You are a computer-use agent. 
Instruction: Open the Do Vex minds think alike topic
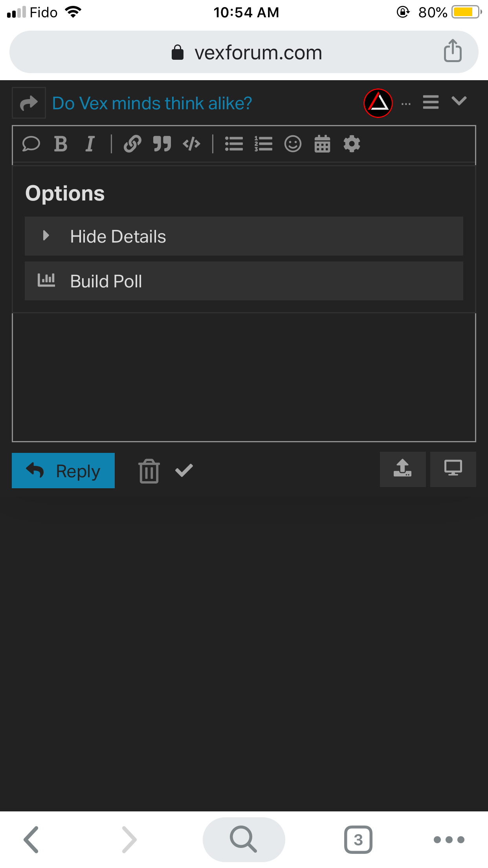click(152, 103)
